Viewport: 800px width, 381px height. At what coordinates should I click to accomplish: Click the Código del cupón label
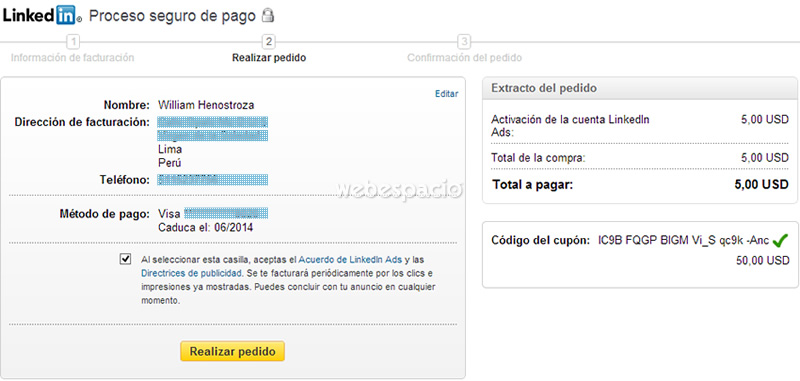click(541, 240)
